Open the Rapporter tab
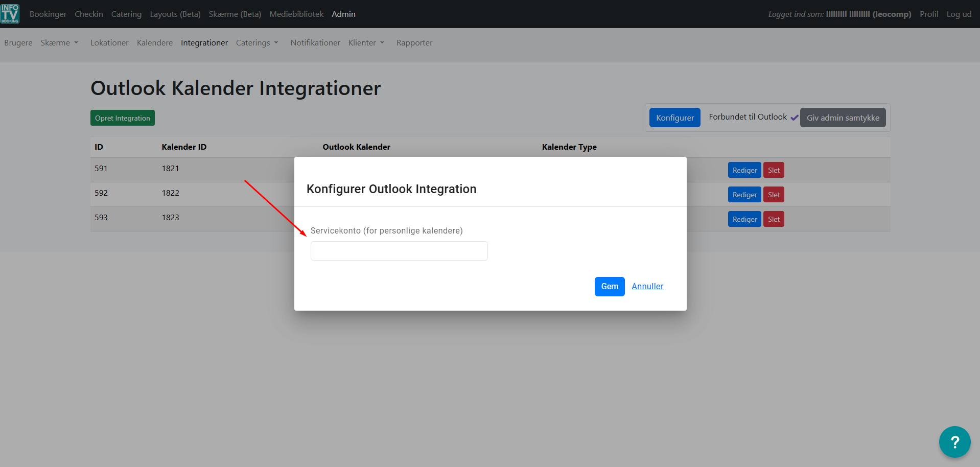This screenshot has height=467, width=980. tap(414, 43)
